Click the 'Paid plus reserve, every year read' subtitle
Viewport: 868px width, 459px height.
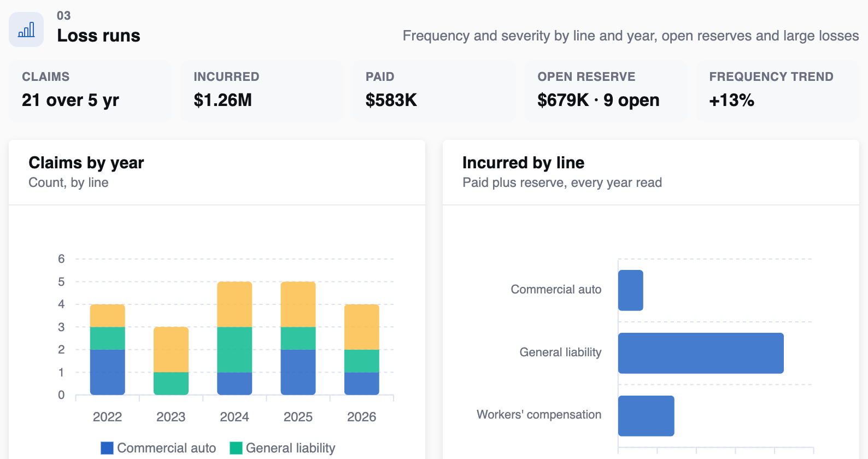(x=562, y=183)
